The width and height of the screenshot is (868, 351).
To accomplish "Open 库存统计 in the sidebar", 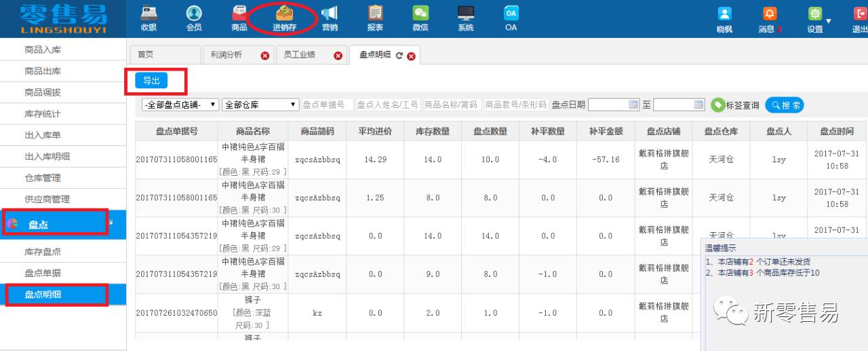I will [63, 114].
